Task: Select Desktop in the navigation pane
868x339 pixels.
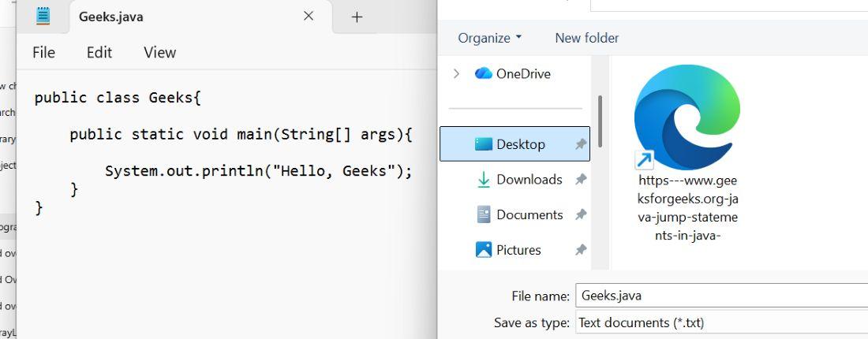Action: pyautogui.click(x=520, y=144)
